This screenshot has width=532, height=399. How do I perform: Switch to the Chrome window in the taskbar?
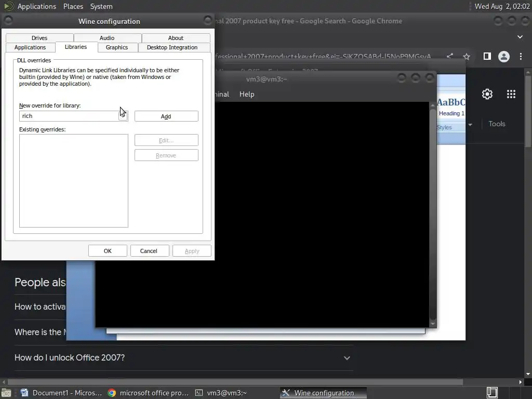pos(148,393)
